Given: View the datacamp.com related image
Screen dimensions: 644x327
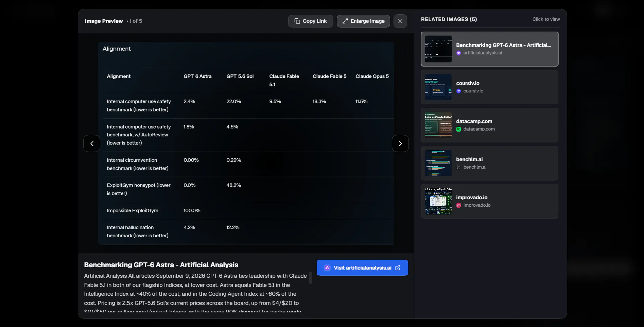Looking at the screenshot, I should click(490, 125).
